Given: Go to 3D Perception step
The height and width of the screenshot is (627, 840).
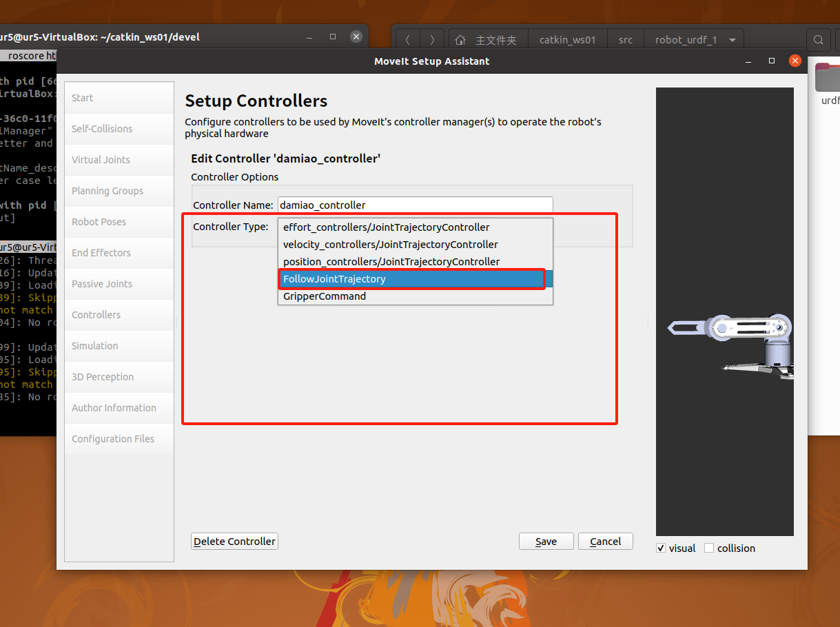Looking at the screenshot, I should pos(119,377).
